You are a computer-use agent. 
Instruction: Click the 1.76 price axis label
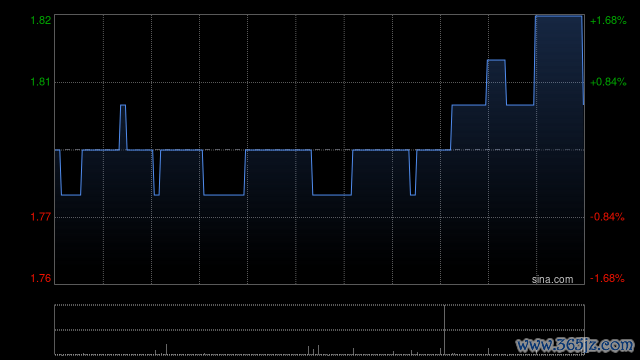[x=41, y=278]
